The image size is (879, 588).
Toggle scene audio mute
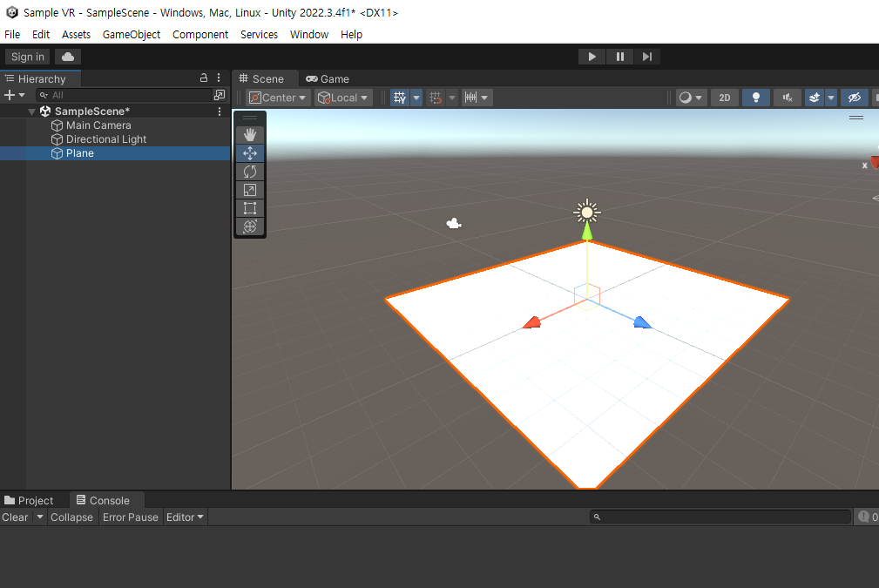click(788, 98)
